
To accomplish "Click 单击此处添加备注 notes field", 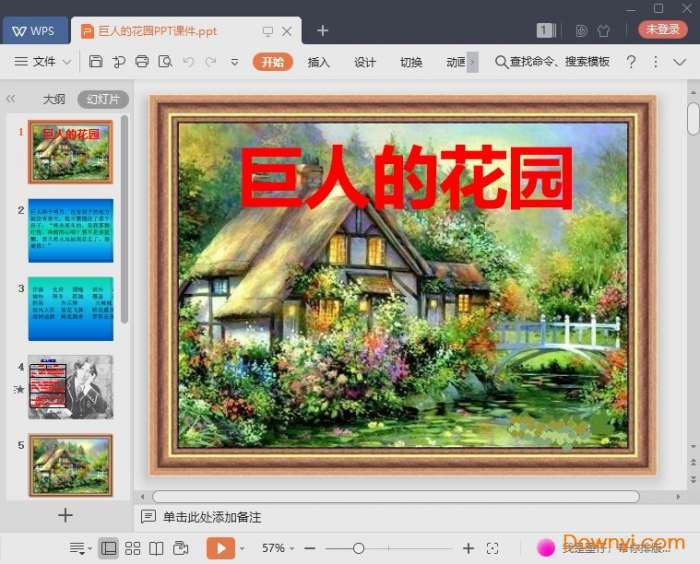I will [x=212, y=517].
